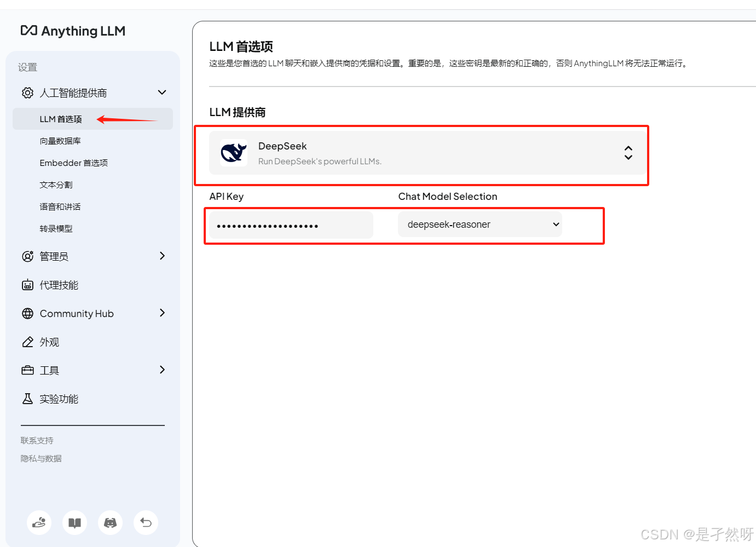Click inside the API Key field
756x547 pixels.
pos(290,224)
